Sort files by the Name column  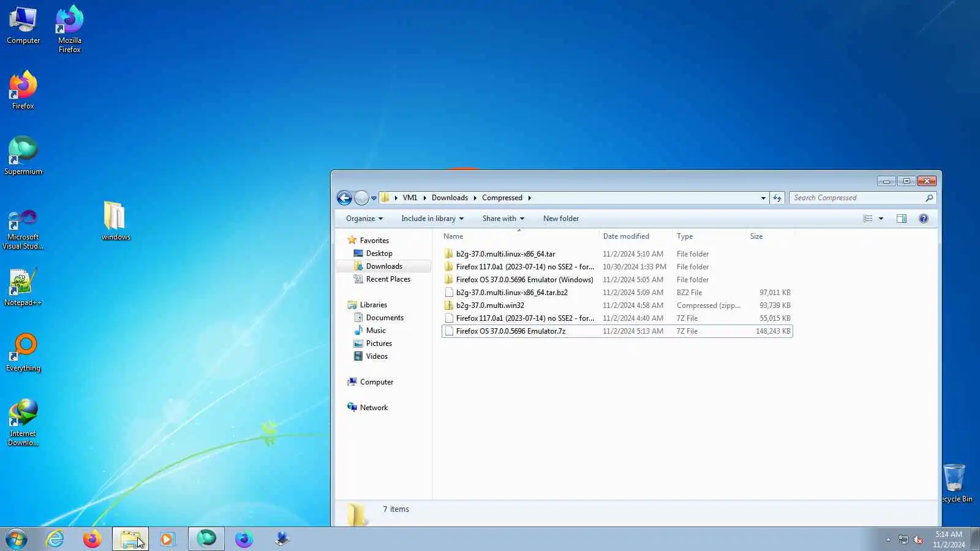click(x=519, y=236)
